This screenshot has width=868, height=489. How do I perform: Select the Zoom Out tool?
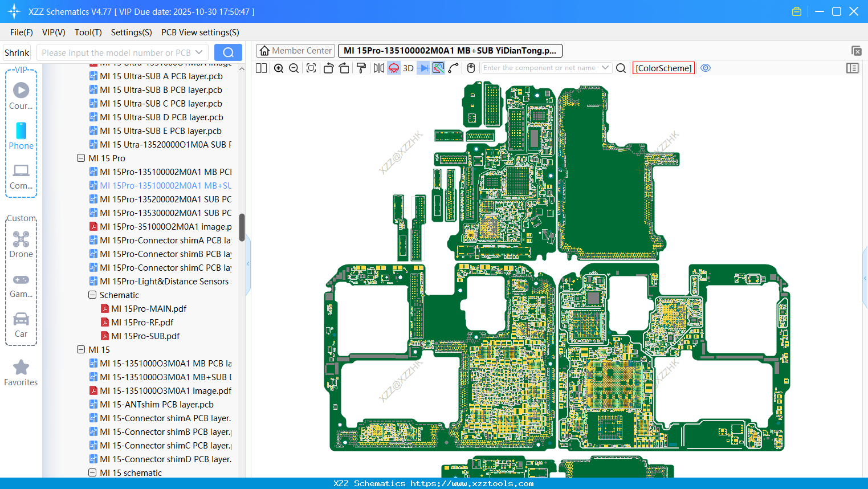pos(292,68)
